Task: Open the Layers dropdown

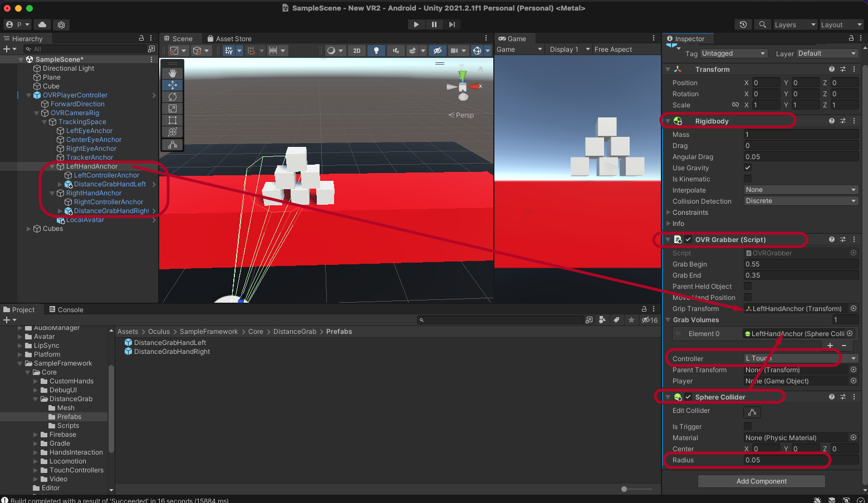Action: 795,24
